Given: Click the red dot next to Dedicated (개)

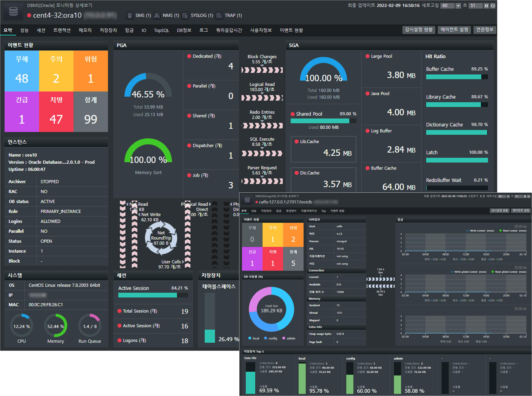Looking at the screenshot, I should coord(189,56).
